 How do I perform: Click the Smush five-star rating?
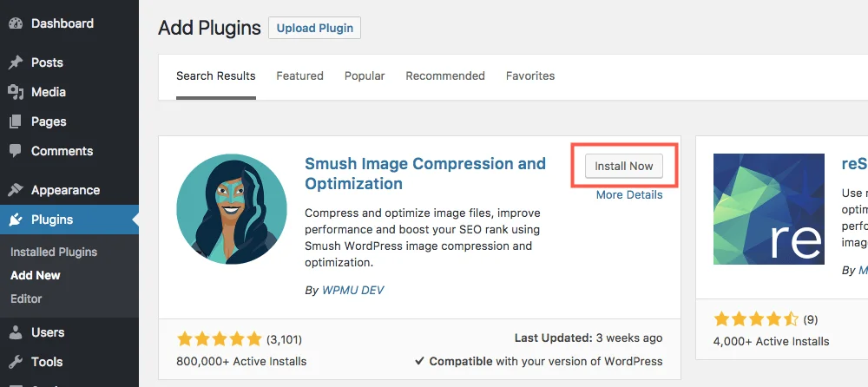[x=219, y=338]
